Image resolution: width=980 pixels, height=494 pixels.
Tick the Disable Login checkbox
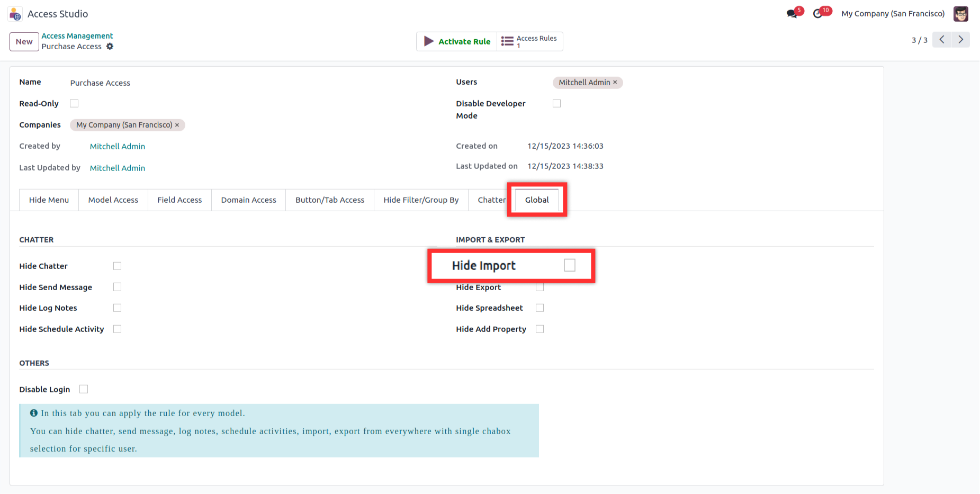click(84, 389)
